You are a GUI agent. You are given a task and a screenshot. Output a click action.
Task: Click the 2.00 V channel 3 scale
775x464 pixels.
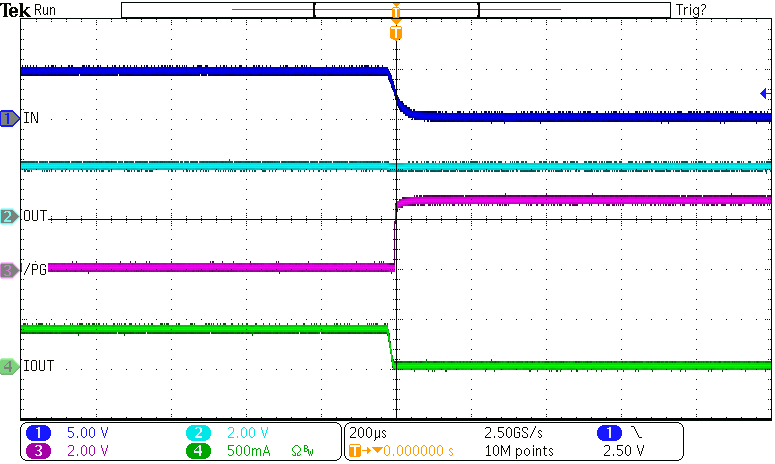click(x=87, y=451)
